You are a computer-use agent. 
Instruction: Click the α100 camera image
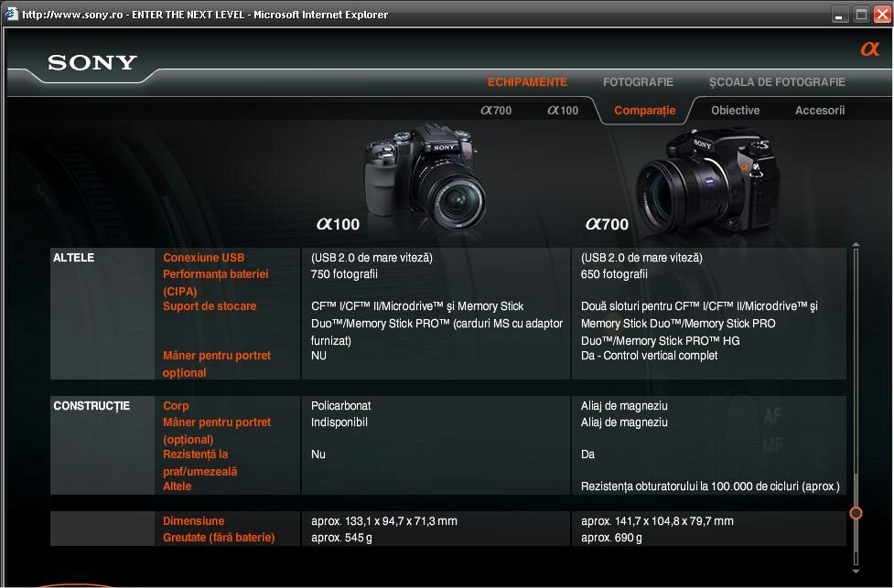click(425, 176)
